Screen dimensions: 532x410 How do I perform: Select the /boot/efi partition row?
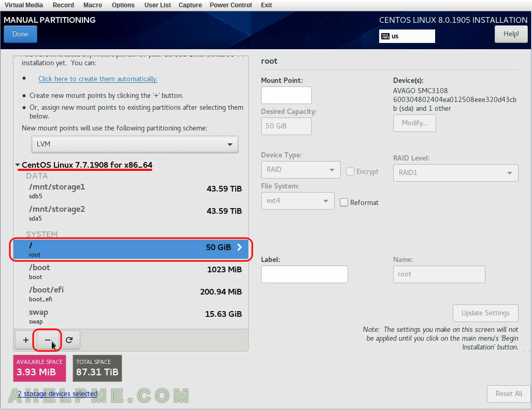click(131, 294)
